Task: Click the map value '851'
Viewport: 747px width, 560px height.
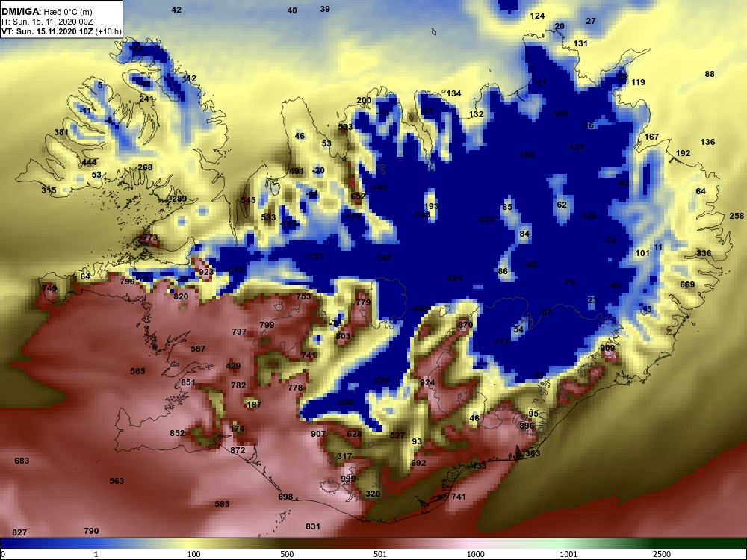Action: click(x=188, y=382)
